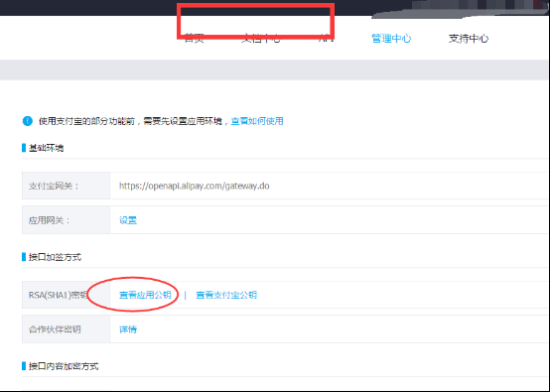Click the 接口加签方式 section heading
The height and width of the screenshot is (392, 550).
click(55, 257)
